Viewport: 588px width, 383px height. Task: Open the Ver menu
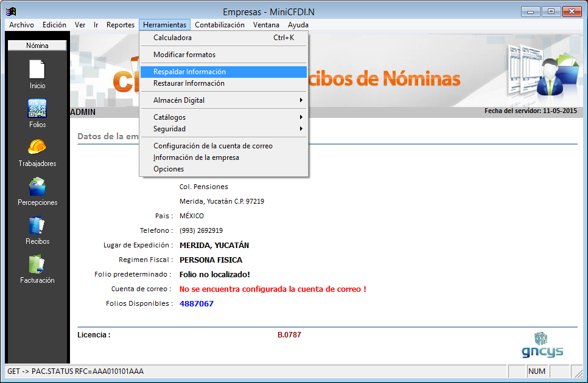[80, 25]
